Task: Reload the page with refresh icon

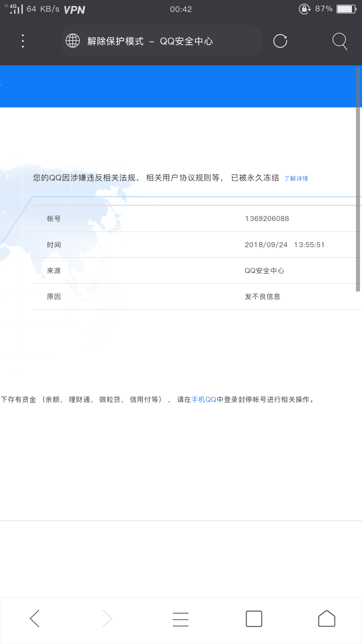Action: click(280, 41)
